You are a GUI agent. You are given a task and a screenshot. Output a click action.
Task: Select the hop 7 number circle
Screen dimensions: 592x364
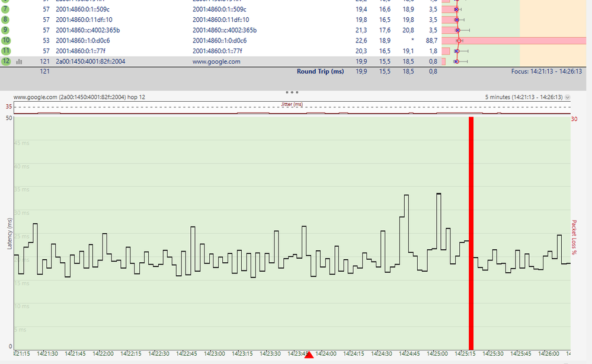[6, 9]
